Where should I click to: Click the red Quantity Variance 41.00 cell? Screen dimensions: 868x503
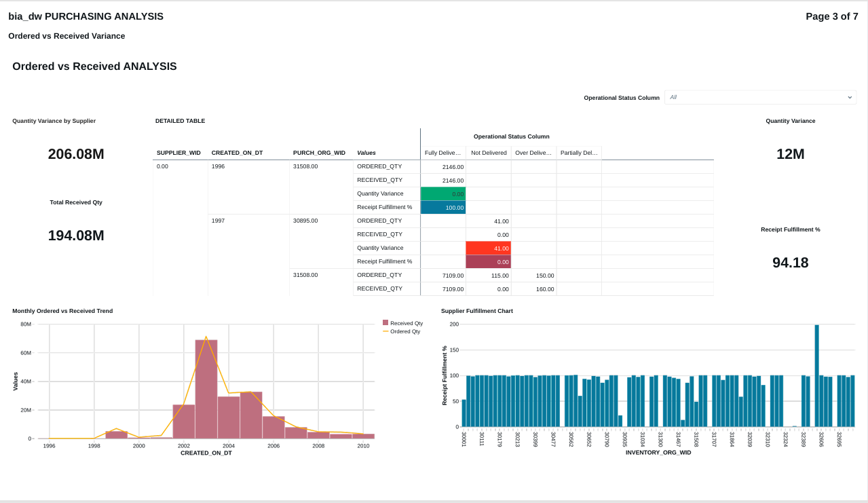tap(489, 248)
